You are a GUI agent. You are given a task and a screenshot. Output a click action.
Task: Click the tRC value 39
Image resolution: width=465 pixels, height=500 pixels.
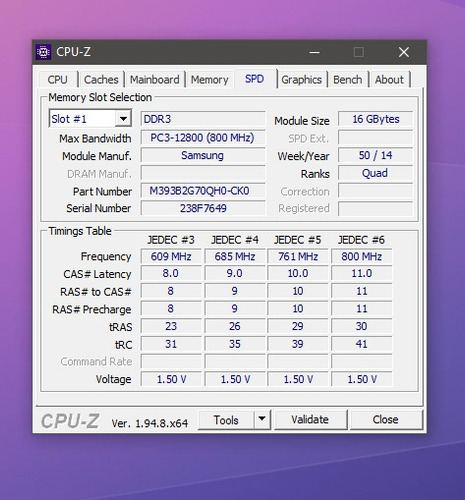pos(298,344)
